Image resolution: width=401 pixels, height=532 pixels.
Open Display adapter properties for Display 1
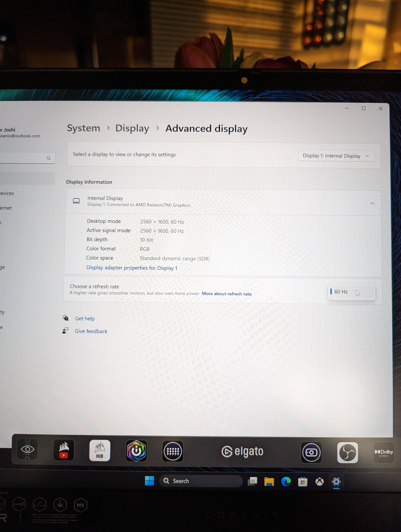click(132, 268)
